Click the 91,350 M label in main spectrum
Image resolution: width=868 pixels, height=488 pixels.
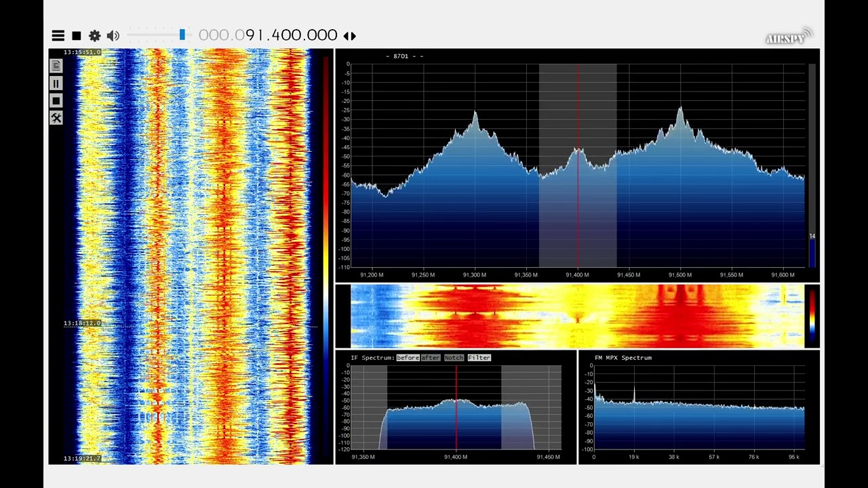coord(526,275)
